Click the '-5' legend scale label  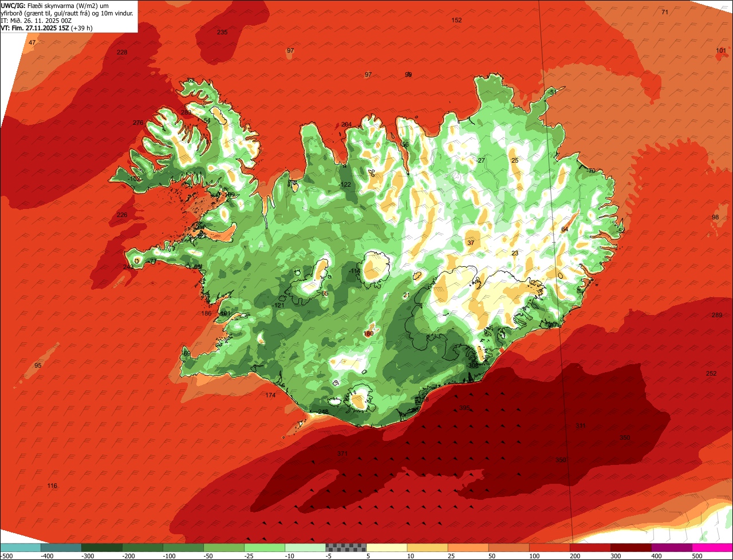pyautogui.click(x=329, y=556)
